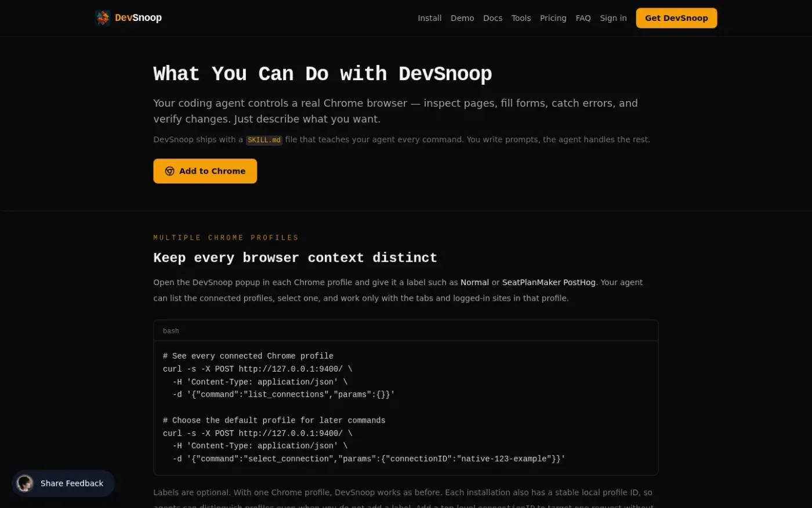Click the SKILL.md inline code tag
The width and height of the screenshot is (812, 508).
pyautogui.click(x=264, y=140)
